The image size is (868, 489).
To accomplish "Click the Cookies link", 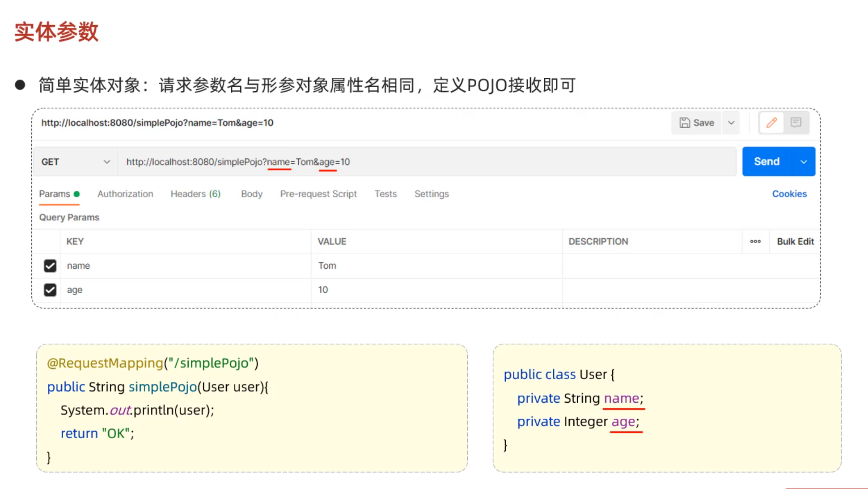I will (789, 194).
